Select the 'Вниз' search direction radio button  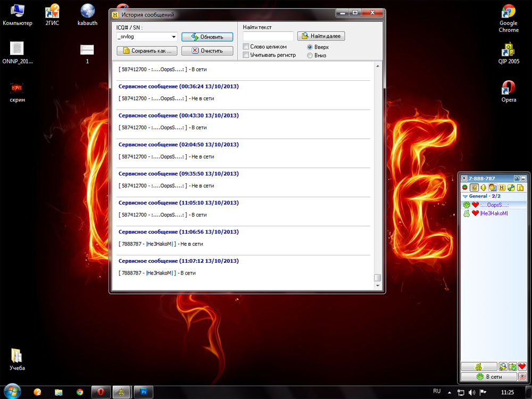(310, 55)
